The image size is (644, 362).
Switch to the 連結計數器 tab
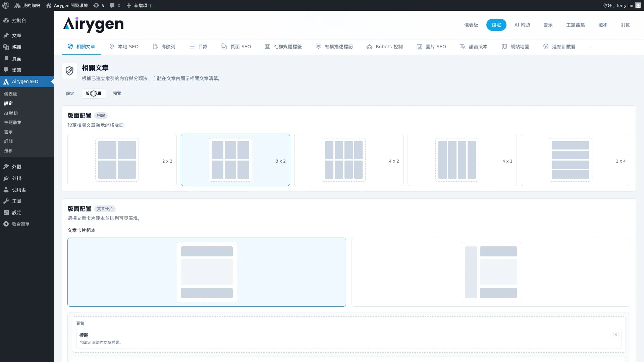559,47
